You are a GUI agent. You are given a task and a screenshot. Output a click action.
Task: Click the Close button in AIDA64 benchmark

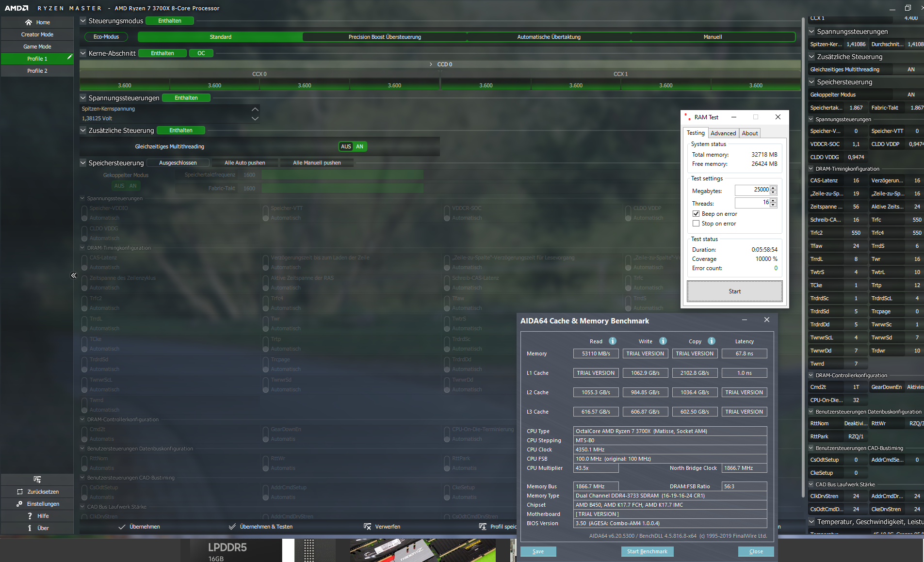click(x=756, y=551)
